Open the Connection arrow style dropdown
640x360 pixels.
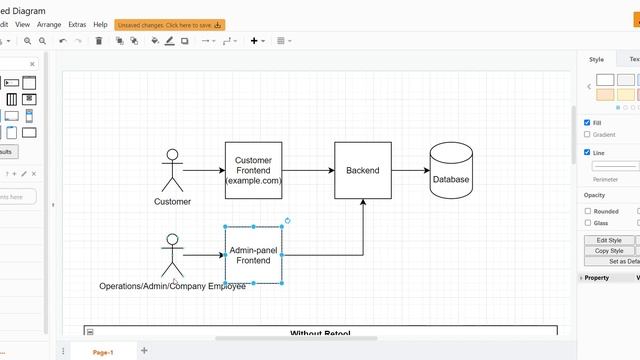[208, 41]
